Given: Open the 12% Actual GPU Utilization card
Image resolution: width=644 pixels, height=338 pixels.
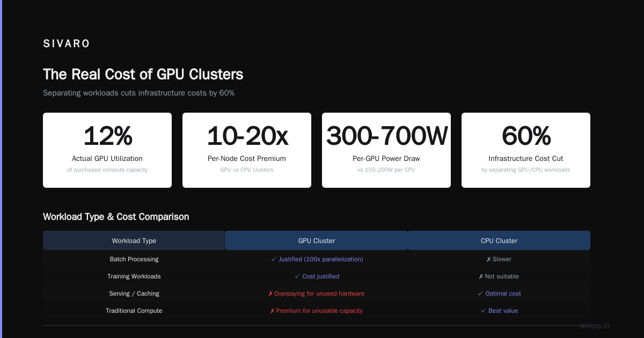Looking at the screenshot, I should click(x=107, y=150).
